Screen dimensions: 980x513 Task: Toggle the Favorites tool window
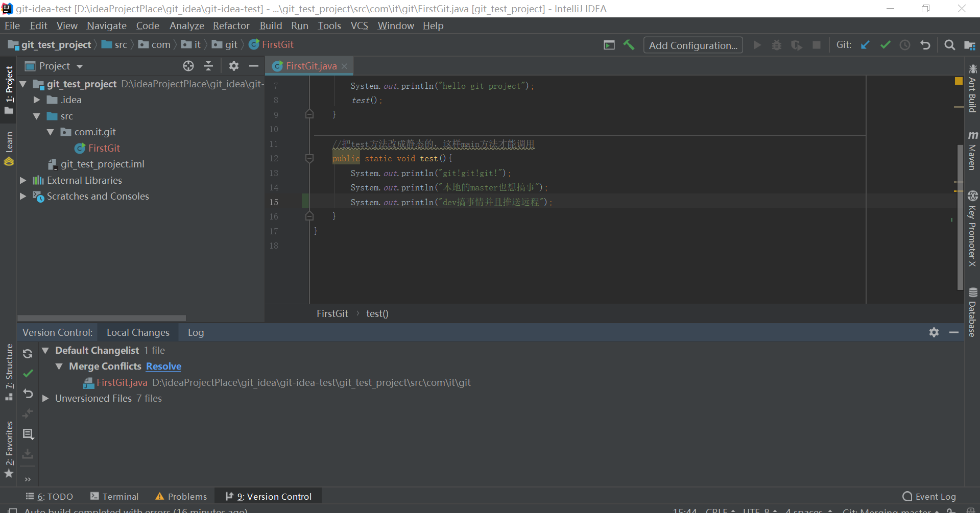9,449
